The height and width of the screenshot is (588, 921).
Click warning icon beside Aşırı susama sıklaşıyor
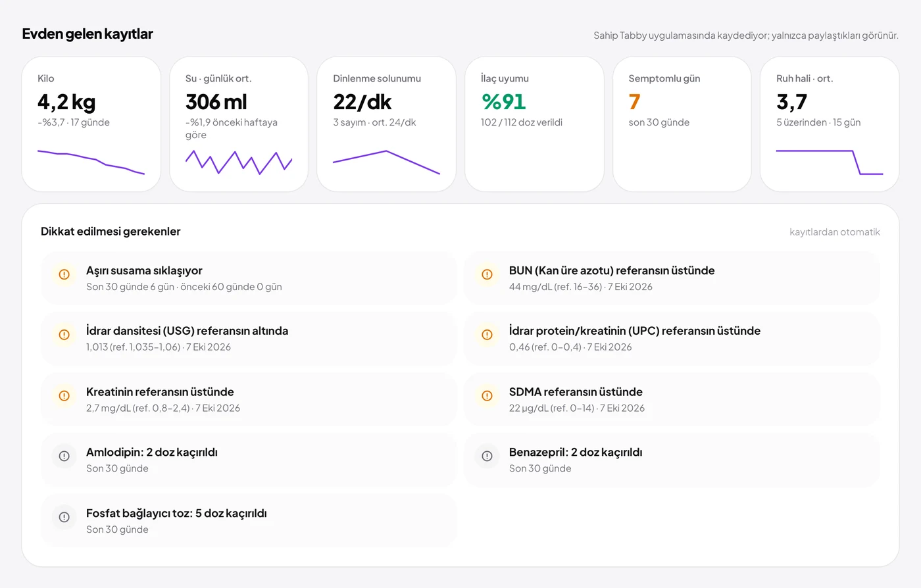click(x=64, y=274)
